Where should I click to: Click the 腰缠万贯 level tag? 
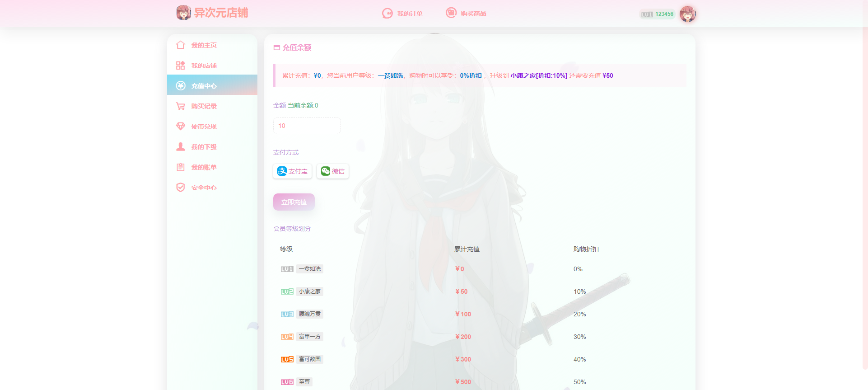point(310,314)
